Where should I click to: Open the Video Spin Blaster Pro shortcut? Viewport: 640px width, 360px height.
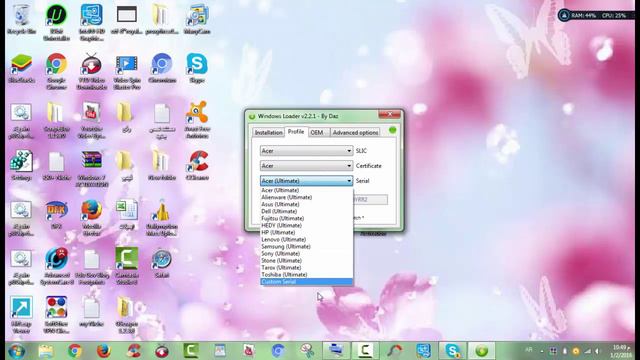(x=127, y=71)
